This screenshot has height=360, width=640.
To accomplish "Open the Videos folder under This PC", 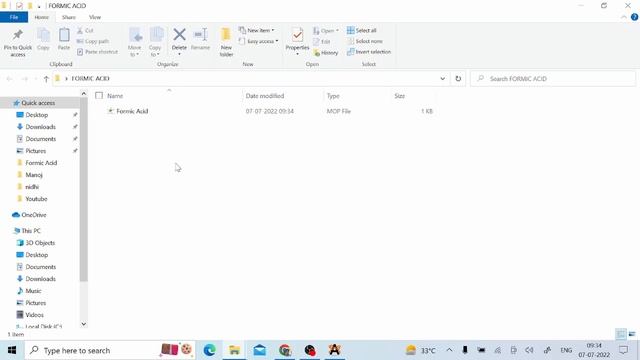I will 34,315.
